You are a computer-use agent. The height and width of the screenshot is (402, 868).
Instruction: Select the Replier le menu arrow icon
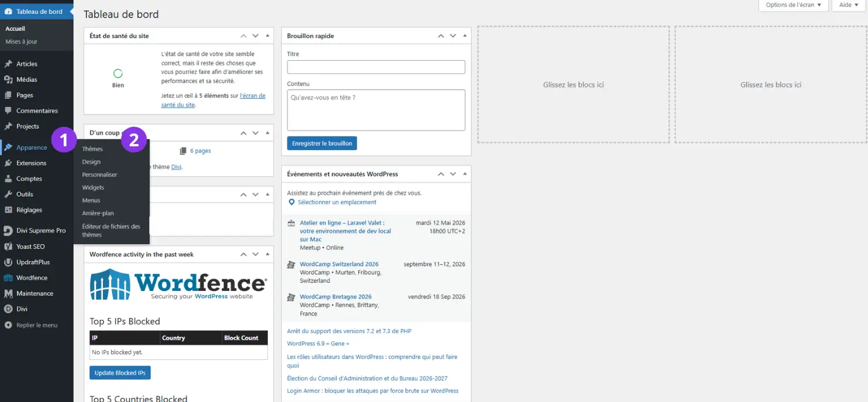tap(8, 325)
